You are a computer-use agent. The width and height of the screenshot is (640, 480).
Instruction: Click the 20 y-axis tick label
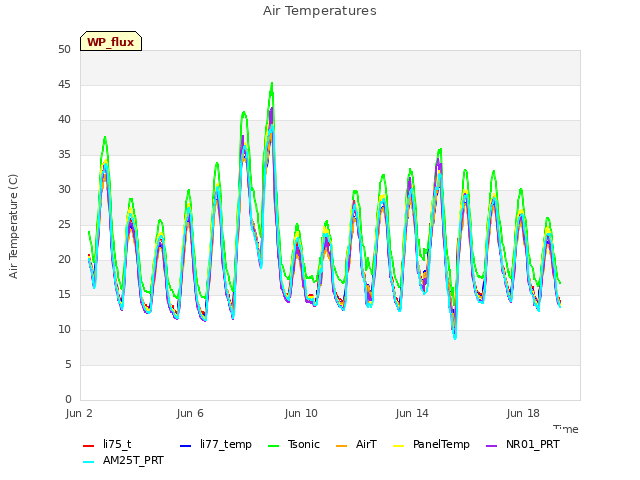pyautogui.click(x=64, y=260)
